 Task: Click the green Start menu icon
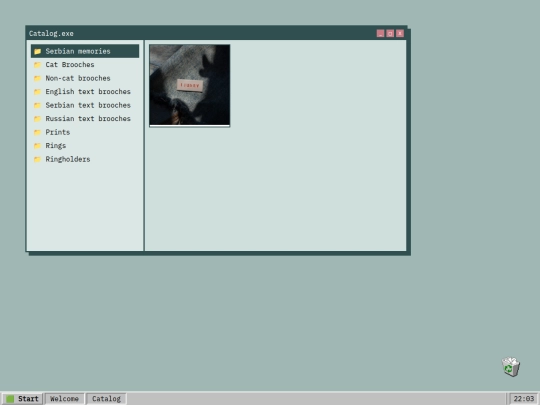(x=10, y=399)
